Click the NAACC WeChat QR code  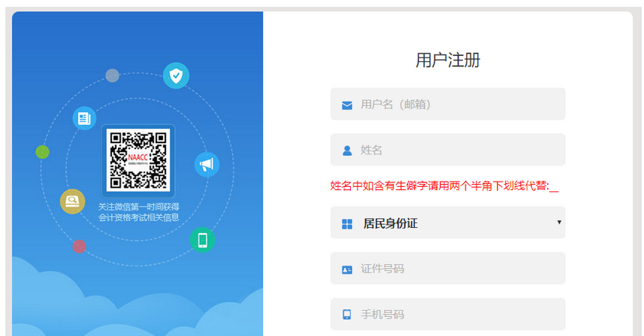click(x=138, y=160)
